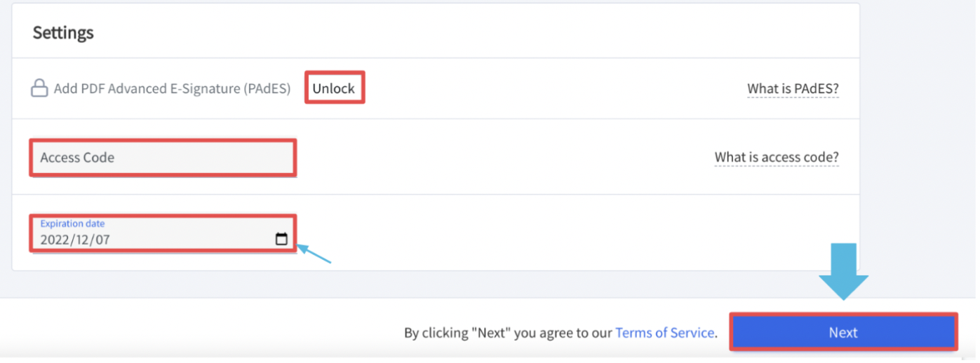The width and height of the screenshot is (980, 363).
Task: Focus the Access Code input field
Action: click(x=163, y=158)
